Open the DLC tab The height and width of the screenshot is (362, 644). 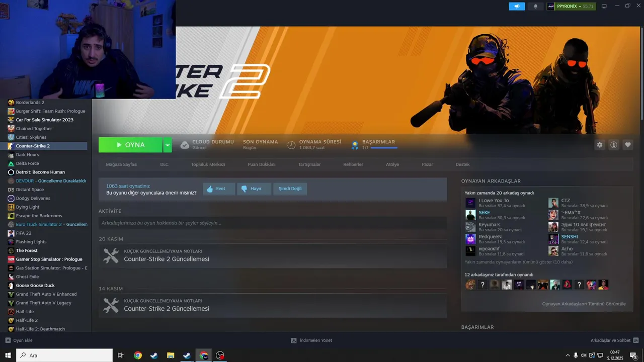165,164
